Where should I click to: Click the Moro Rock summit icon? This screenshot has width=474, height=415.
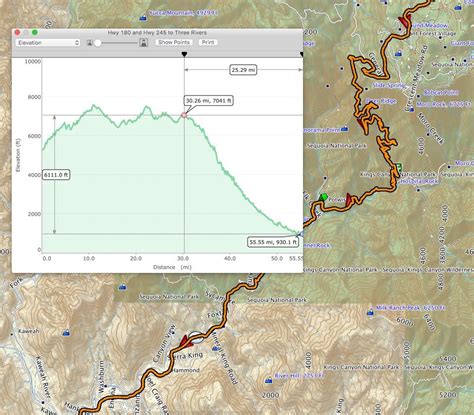(x=412, y=109)
